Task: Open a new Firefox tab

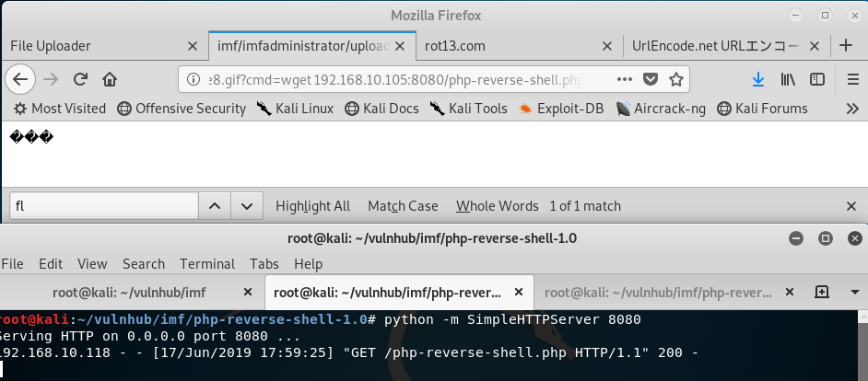Action: tap(846, 45)
